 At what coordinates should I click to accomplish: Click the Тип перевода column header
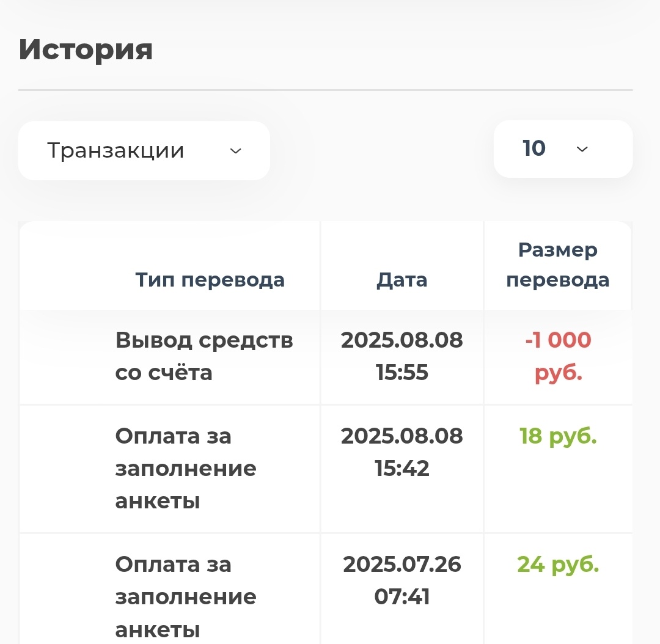click(x=210, y=279)
